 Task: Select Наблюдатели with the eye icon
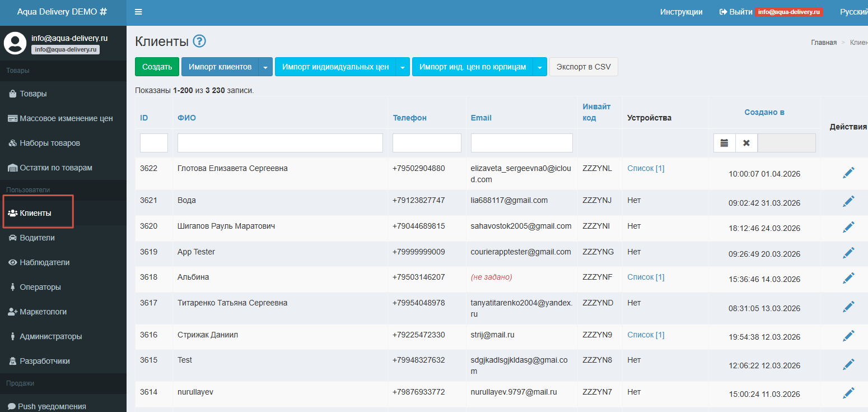click(44, 262)
